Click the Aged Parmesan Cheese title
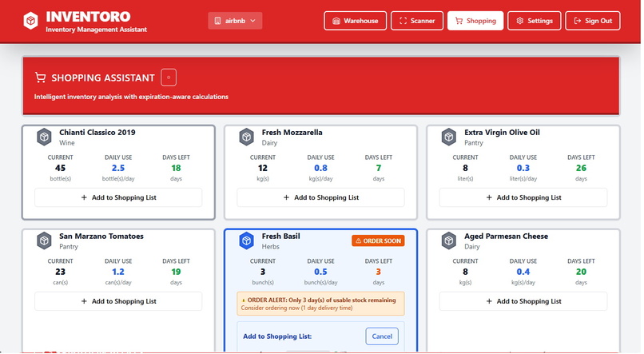Viewport: 644px width, 354px height. [x=506, y=237]
